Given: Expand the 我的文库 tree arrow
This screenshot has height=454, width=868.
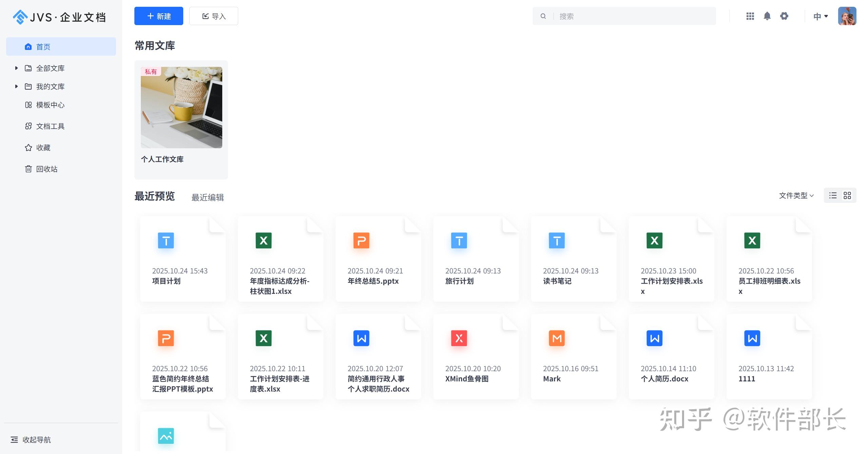Looking at the screenshot, I should coord(16,87).
